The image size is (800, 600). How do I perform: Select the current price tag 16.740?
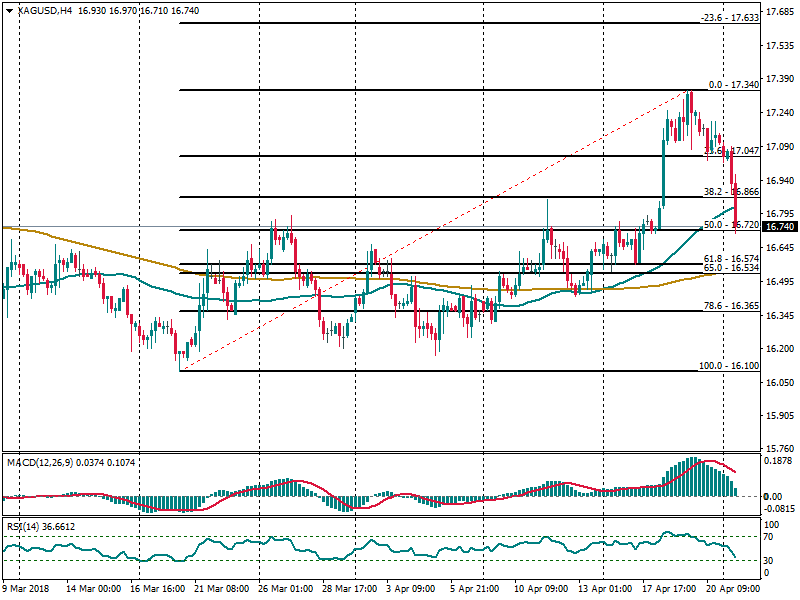pos(778,227)
